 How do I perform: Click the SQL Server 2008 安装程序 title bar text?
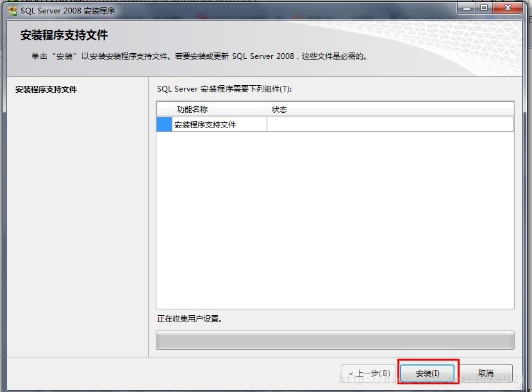tap(68, 11)
